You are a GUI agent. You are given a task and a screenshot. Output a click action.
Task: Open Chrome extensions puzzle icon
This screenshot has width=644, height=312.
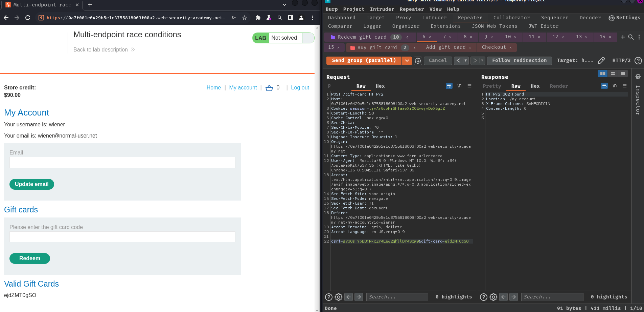click(258, 18)
